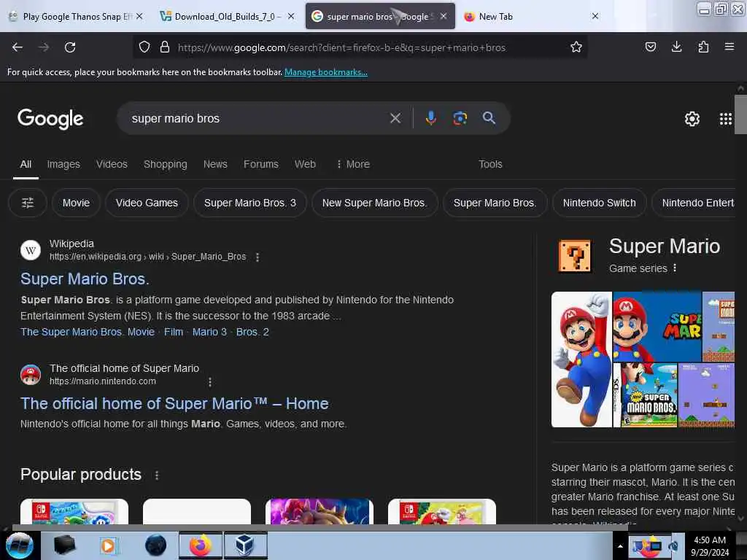747x560 pixels.
Task: Open VirtualBox cube icon in taskbar
Action: point(245,545)
